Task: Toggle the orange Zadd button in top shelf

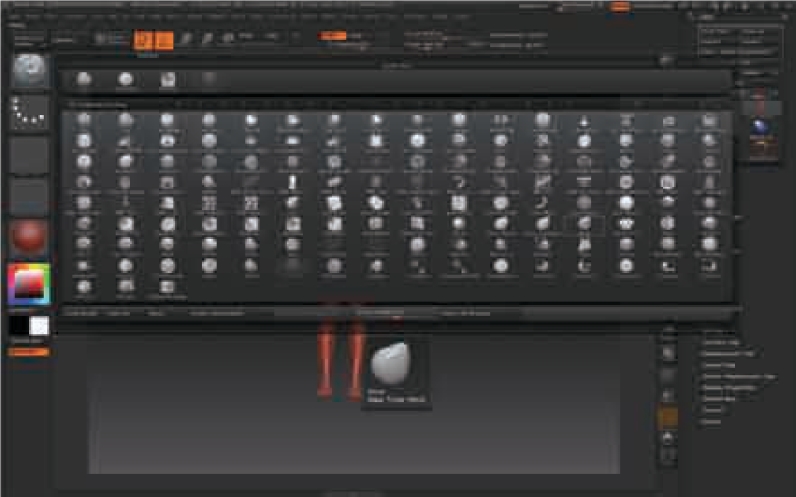Action: [x=333, y=36]
